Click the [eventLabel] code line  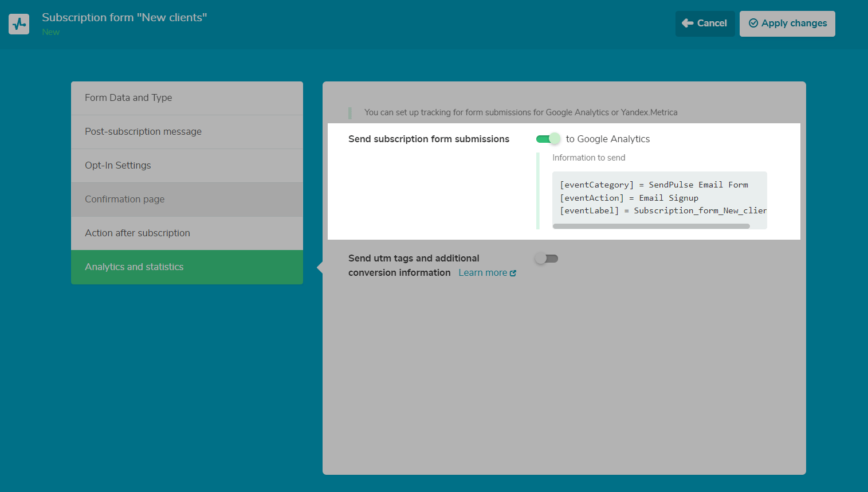[663, 210]
